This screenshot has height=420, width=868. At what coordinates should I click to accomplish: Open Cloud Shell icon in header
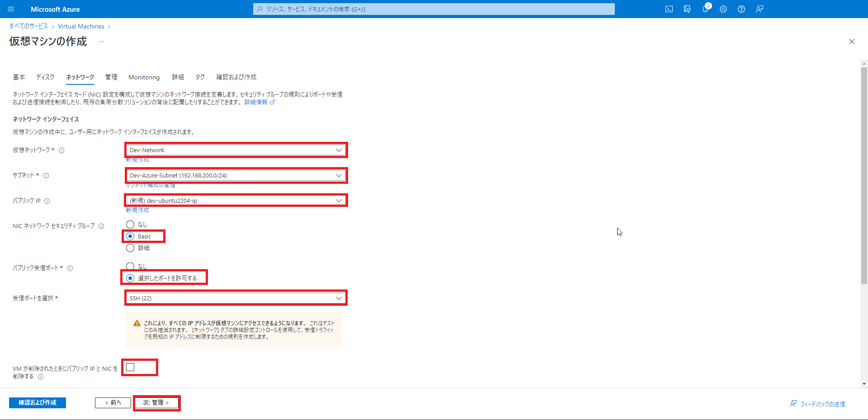(x=669, y=9)
